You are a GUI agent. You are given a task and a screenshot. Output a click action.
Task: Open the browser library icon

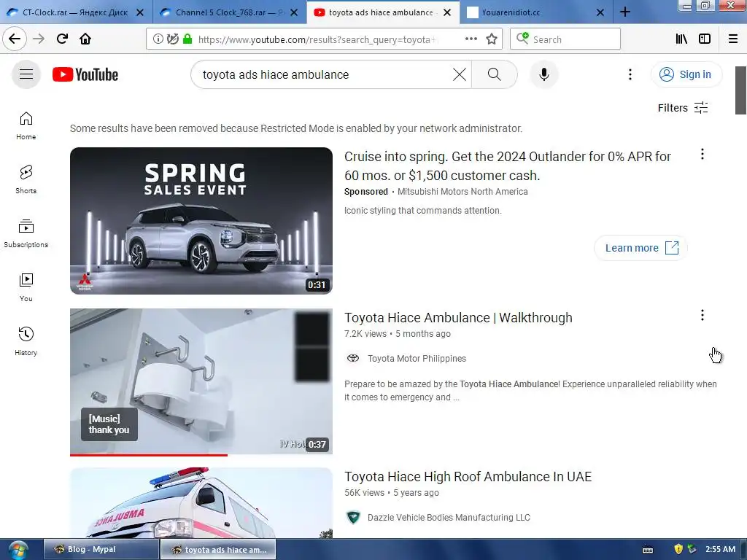tap(681, 39)
